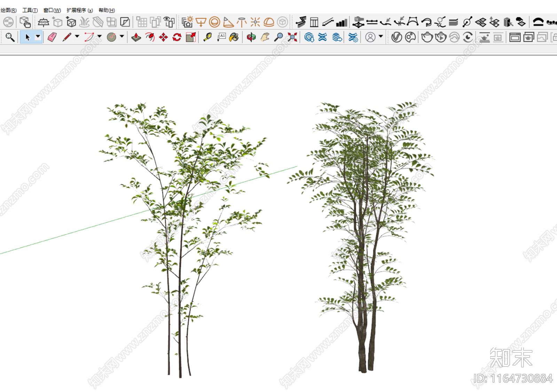Click the sandbox from scratch grid icon
This screenshot has width=557, height=392.
click(142, 22)
